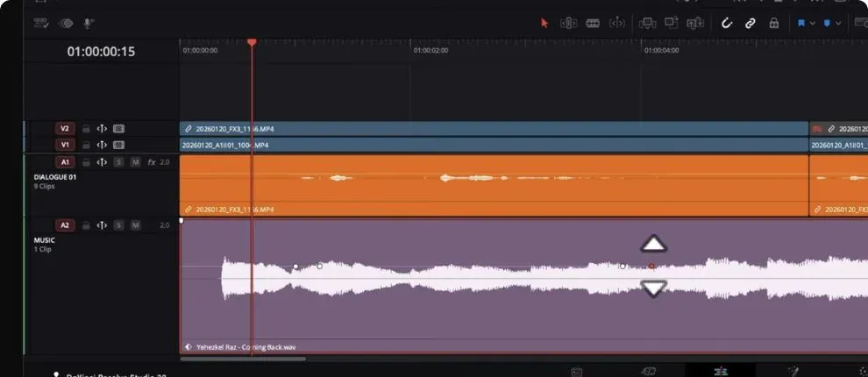Click the A2 track destination button
The image size is (868, 377).
click(65, 225)
